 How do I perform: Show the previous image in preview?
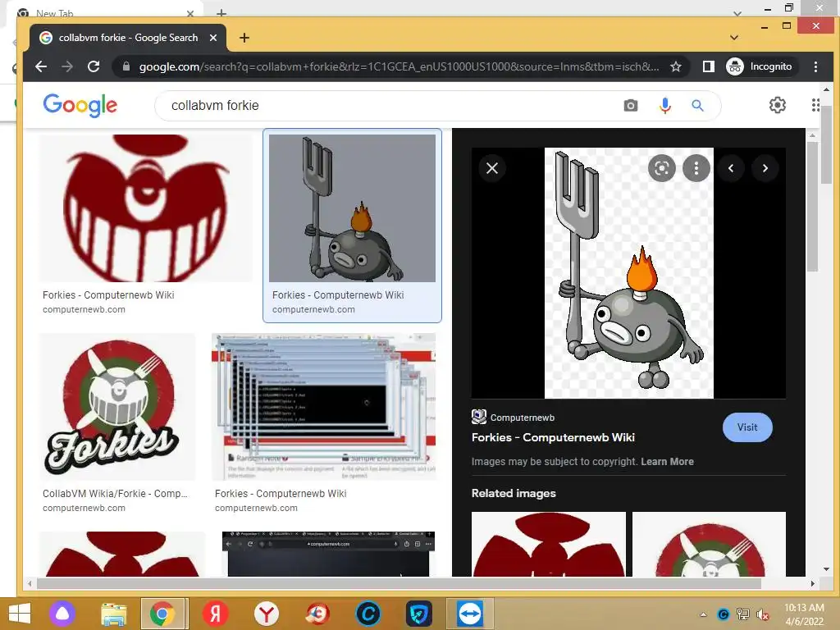coord(731,168)
